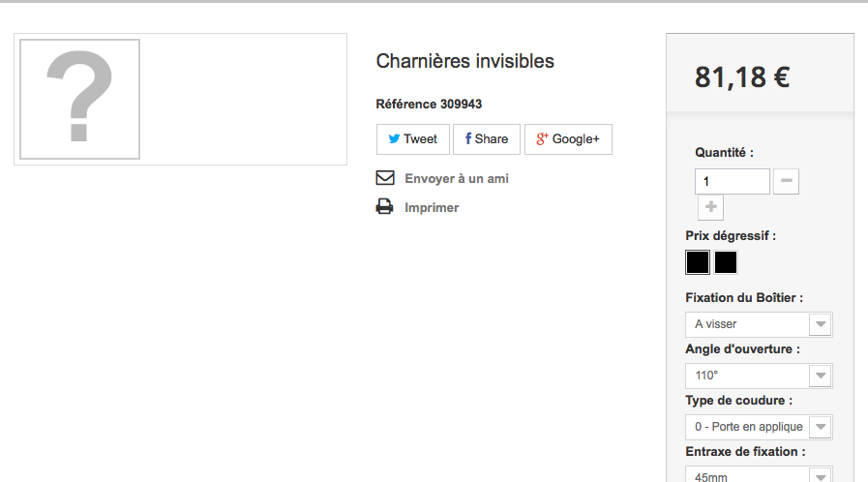Expand the Entraxe de fixation 45mm dropdown

(759, 475)
